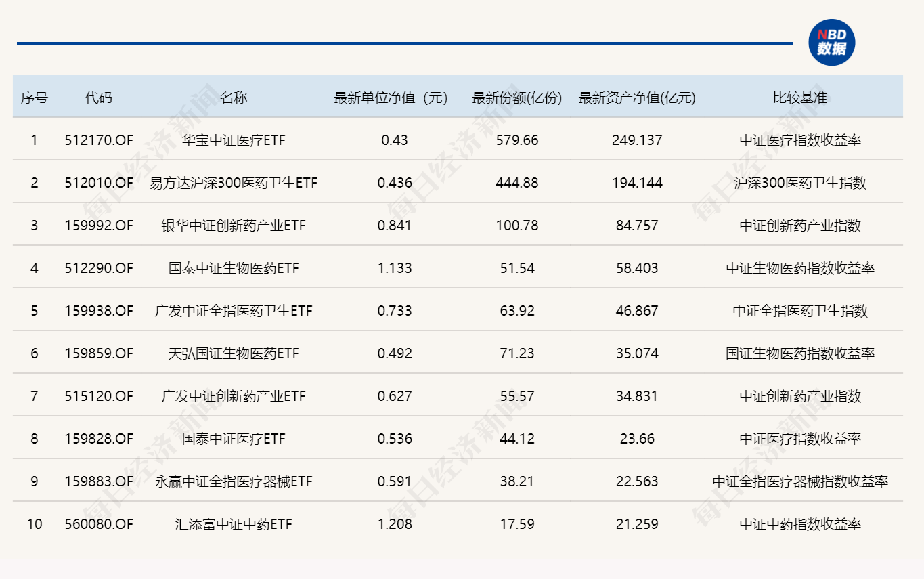The height and width of the screenshot is (579, 924).
Task: Click share amount 63.92
Action: (x=517, y=311)
